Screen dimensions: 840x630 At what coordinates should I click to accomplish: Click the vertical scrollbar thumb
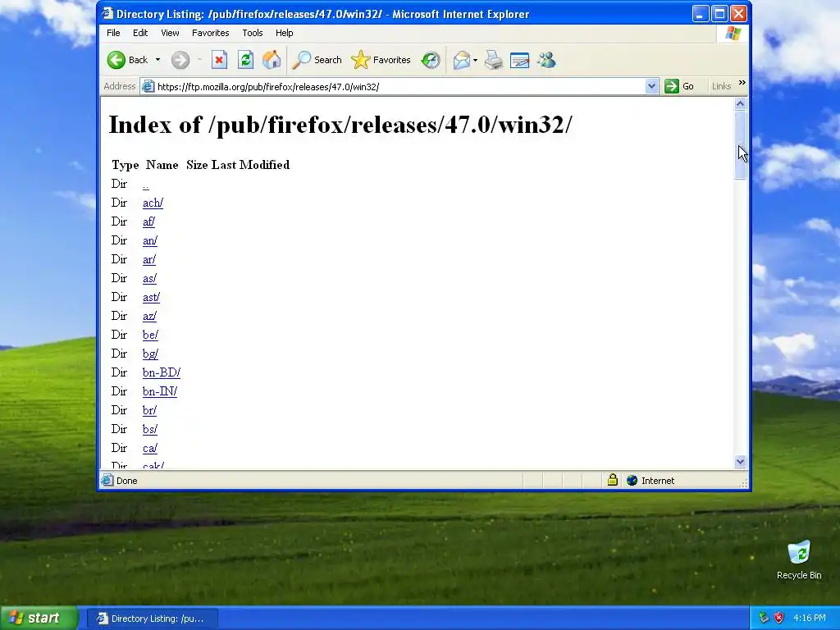click(741, 145)
